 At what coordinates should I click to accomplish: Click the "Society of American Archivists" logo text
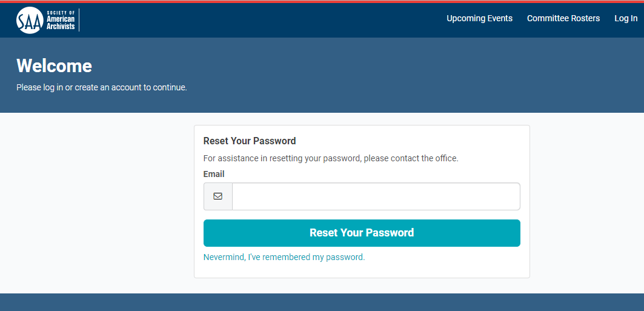pyautogui.click(x=61, y=20)
